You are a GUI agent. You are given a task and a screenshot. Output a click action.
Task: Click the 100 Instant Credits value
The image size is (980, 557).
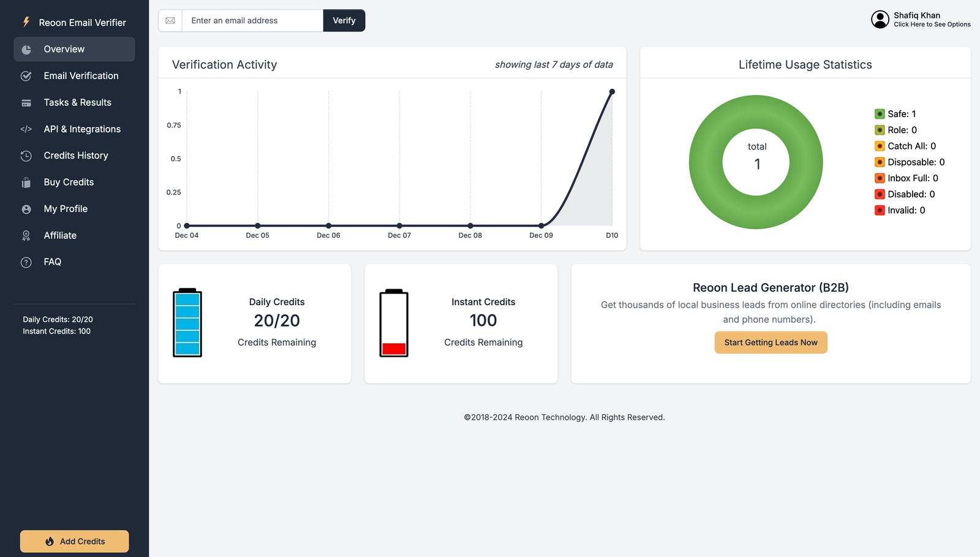(x=483, y=320)
